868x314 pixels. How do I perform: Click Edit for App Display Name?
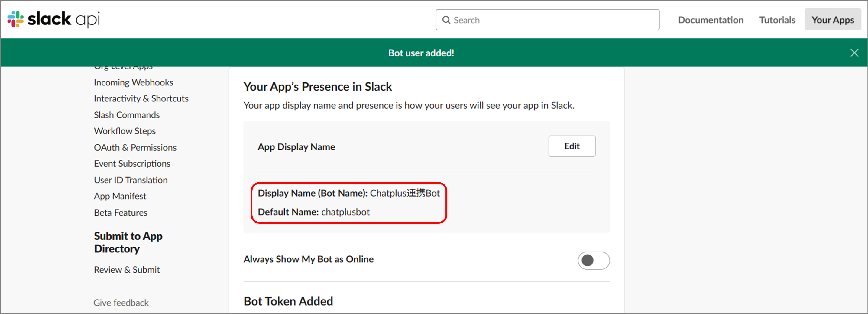point(572,146)
